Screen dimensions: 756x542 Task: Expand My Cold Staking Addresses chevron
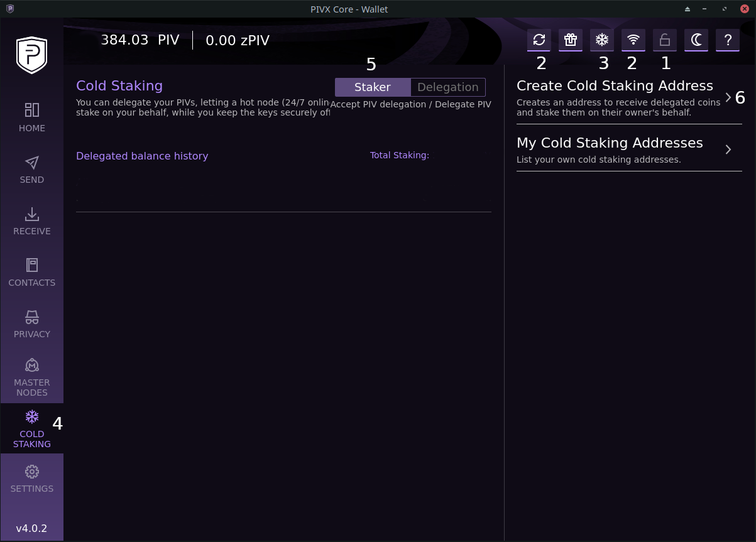728,149
